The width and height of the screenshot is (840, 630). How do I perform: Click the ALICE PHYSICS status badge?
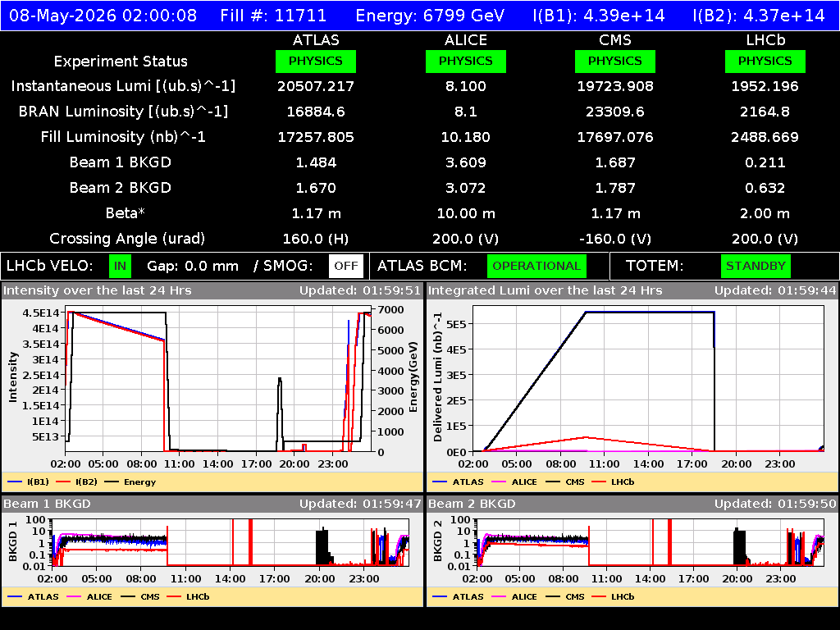coord(466,61)
